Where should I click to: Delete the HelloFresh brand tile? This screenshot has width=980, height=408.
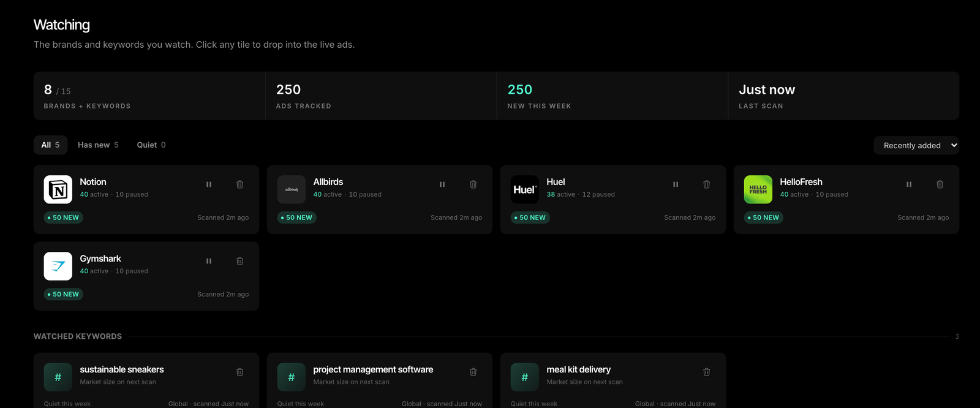940,184
